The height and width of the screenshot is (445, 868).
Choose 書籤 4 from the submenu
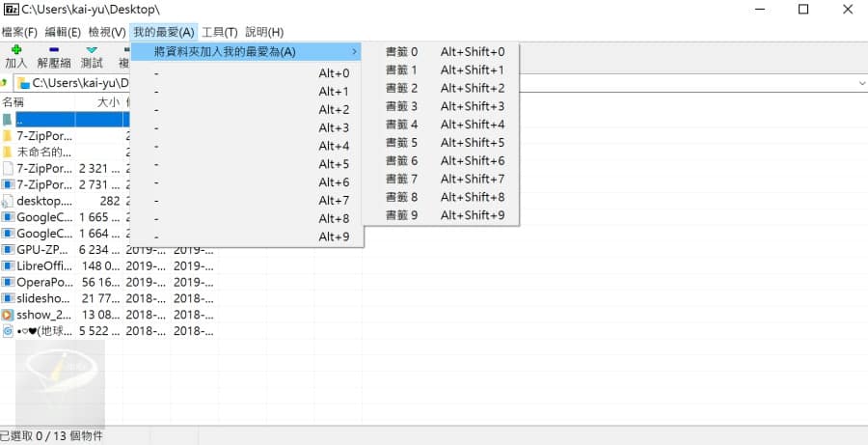click(x=441, y=125)
